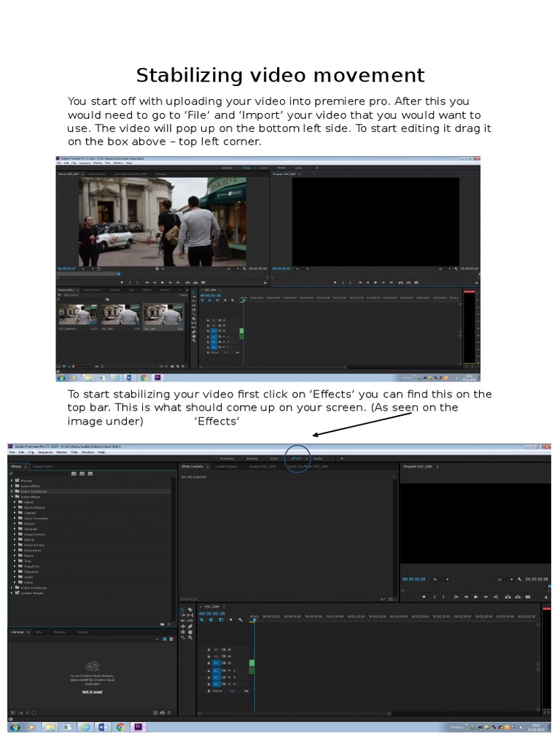Image resolution: width=560 pixels, height=747 pixels.
Task: Open the Program zoom level Fit dropdown
Action: point(441,579)
